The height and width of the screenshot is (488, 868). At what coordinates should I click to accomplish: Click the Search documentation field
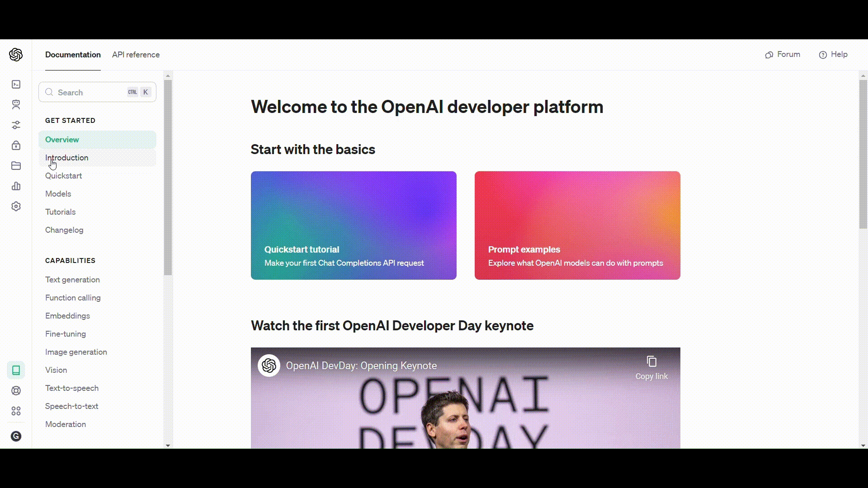[x=90, y=92]
